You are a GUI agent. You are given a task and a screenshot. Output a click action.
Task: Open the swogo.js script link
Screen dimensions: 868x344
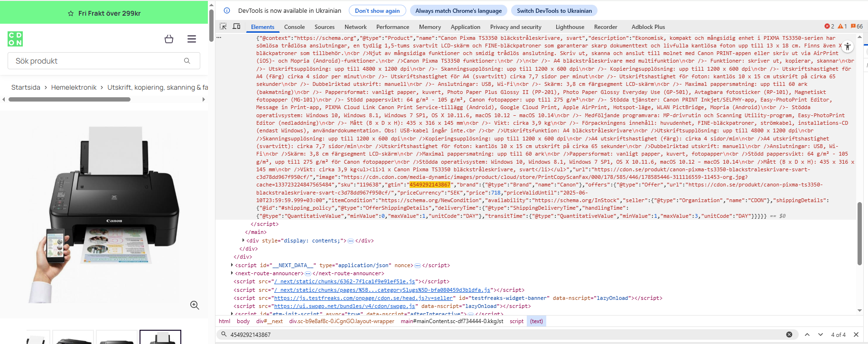[345, 306]
